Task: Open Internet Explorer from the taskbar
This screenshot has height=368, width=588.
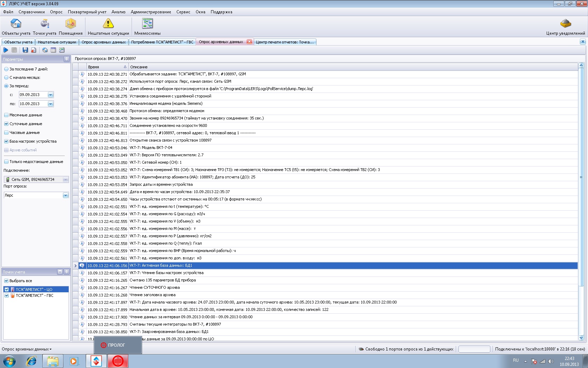Action: pos(31,361)
